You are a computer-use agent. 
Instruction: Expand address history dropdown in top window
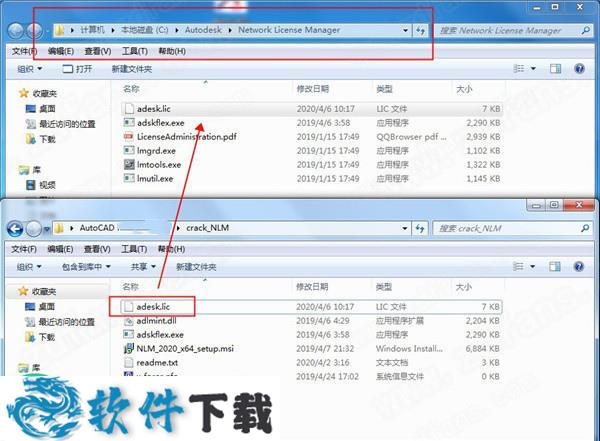click(405, 31)
